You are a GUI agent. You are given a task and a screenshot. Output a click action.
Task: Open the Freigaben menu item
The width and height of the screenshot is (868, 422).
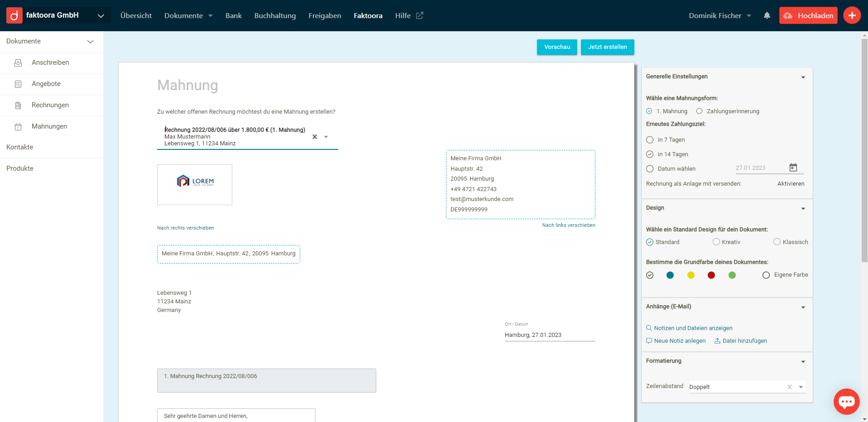[325, 16]
